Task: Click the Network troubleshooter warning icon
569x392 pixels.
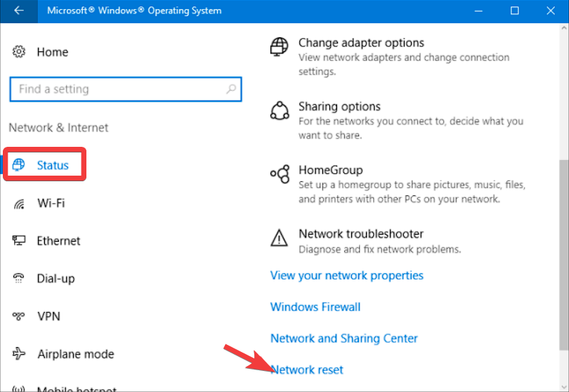Action: [280, 237]
